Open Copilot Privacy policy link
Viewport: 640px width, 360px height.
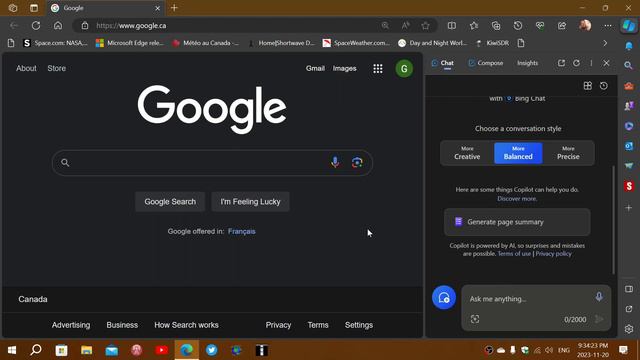[553, 254]
